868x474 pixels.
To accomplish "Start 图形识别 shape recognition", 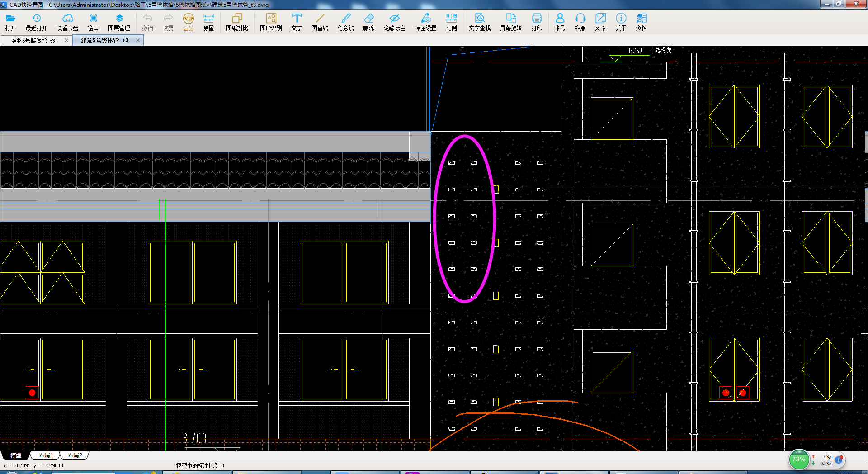I will [x=271, y=22].
